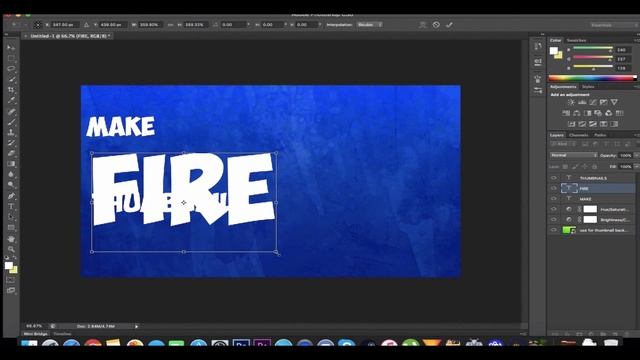Select the Pen tool
Screen dimensions: 640x360
(x=11, y=196)
